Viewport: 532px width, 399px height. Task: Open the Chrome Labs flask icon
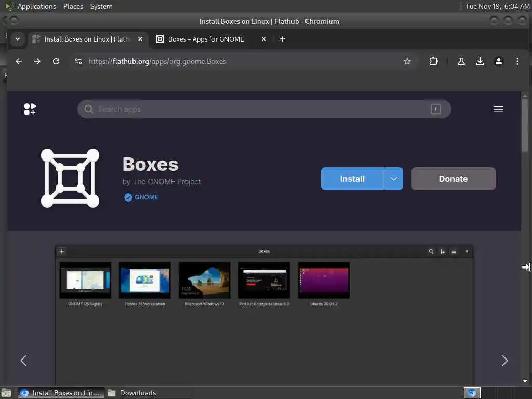tap(461, 61)
